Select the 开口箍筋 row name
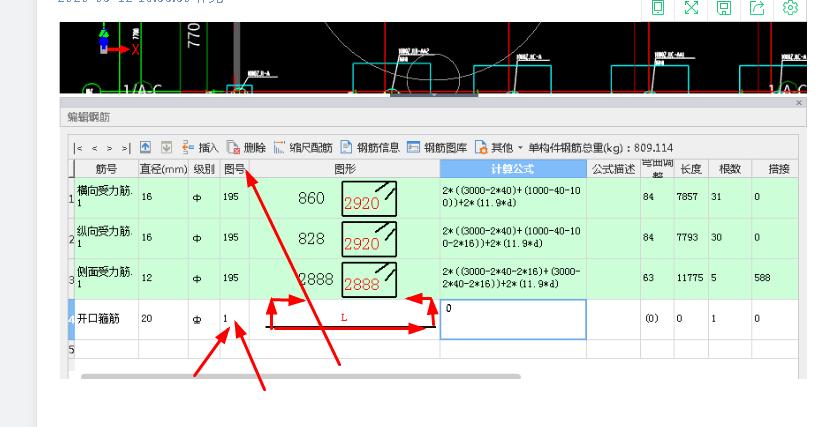The width and height of the screenshot is (839, 427). pos(106,319)
